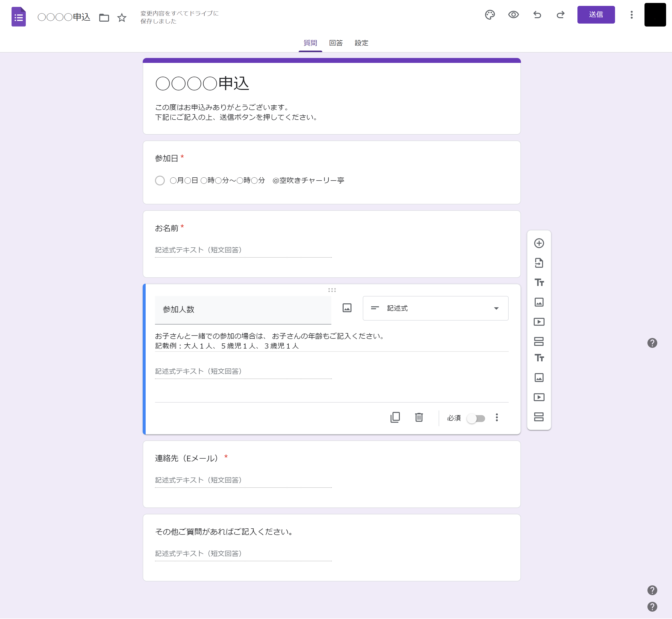Viewport: 672px width, 619px height.
Task: Click the add question plus icon
Action: (539, 243)
